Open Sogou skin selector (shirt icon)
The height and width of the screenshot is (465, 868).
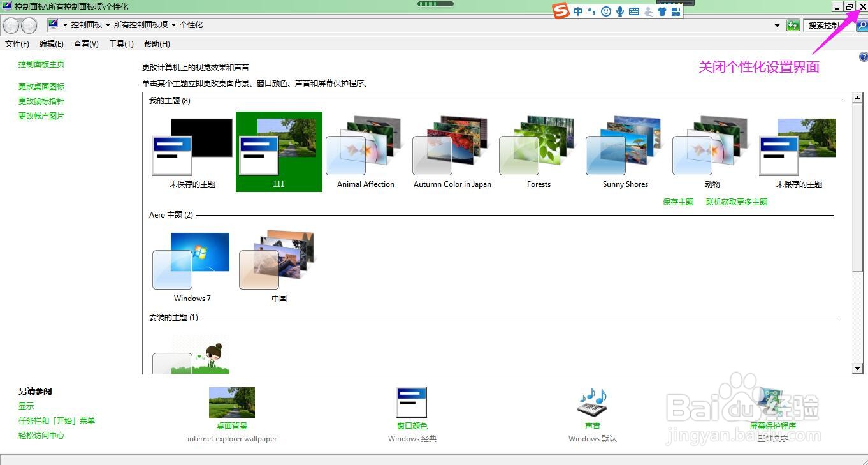click(x=662, y=11)
